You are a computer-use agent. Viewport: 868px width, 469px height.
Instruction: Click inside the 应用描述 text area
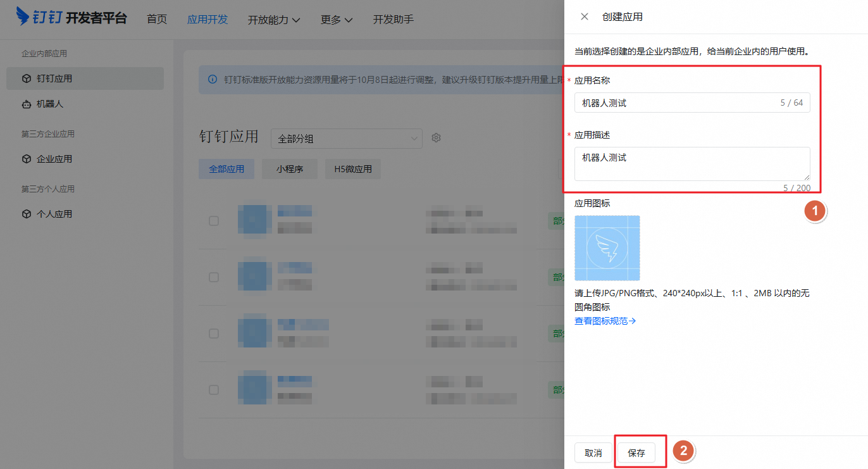pos(690,163)
